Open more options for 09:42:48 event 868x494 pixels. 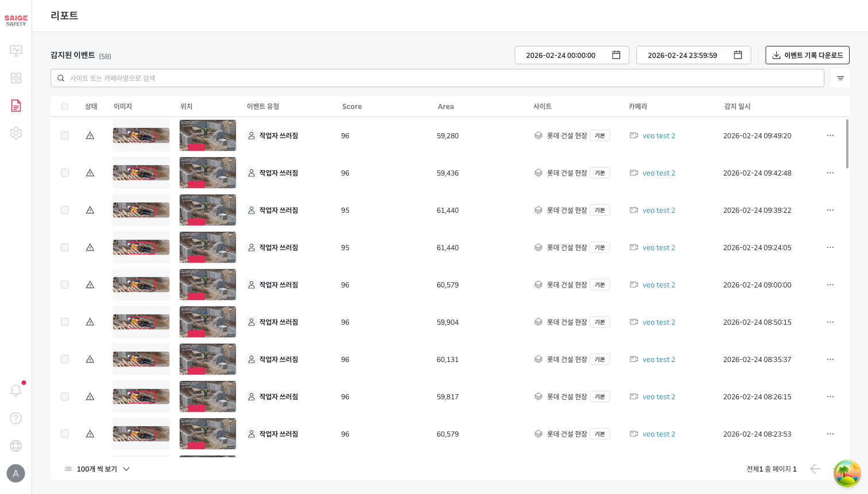point(830,173)
